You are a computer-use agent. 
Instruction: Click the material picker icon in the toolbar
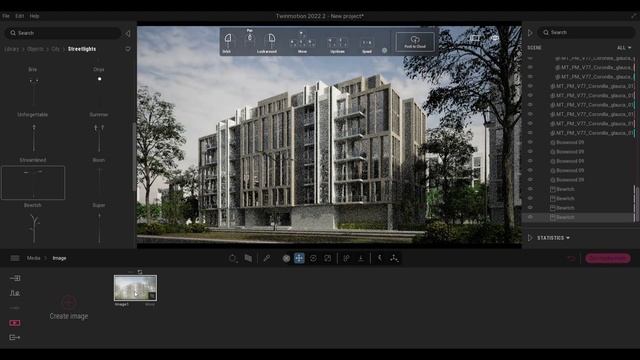click(x=248, y=258)
